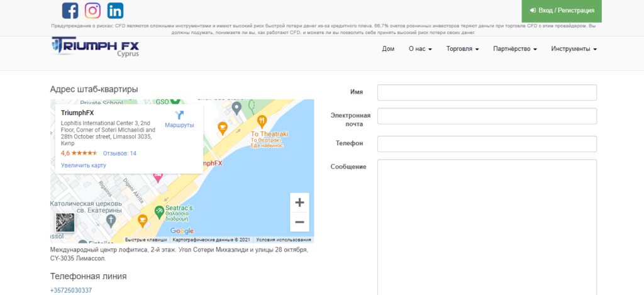Go to the Дом menu item

(x=388, y=49)
